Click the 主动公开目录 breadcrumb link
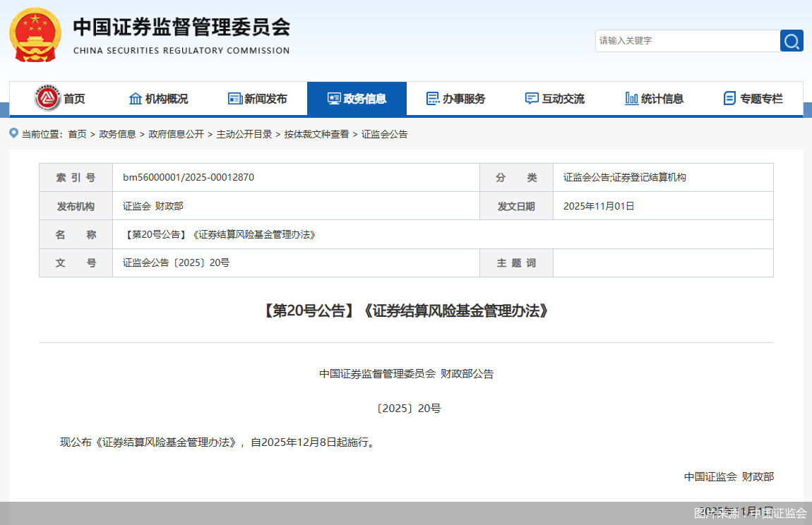Screen dimensions: 812x525 (246, 133)
